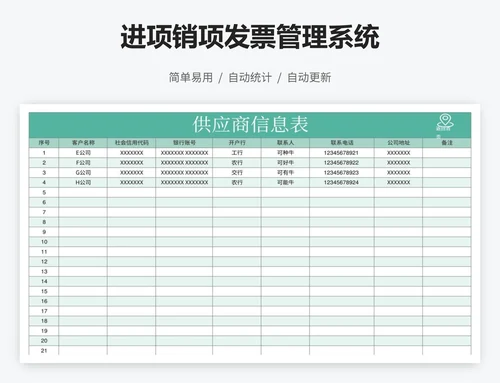500x383 pixels.
Task: Click the bank cell in H公司 row
Action: point(237,183)
